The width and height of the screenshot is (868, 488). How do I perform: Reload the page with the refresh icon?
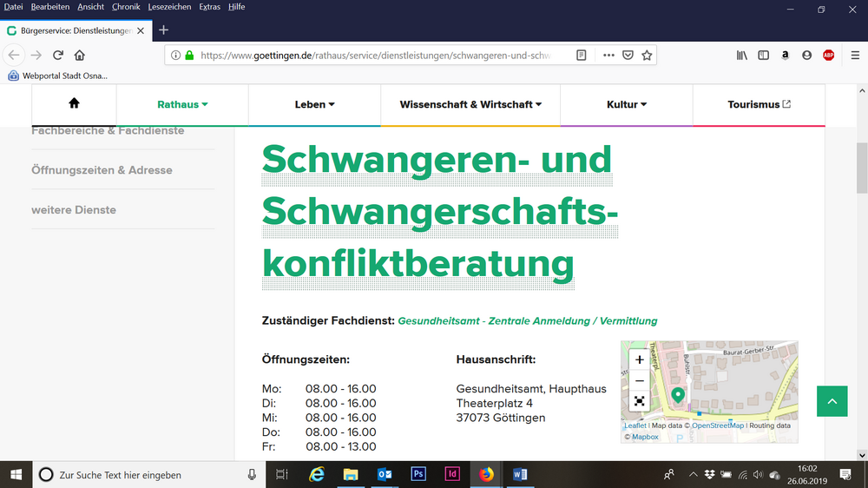tap(58, 55)
